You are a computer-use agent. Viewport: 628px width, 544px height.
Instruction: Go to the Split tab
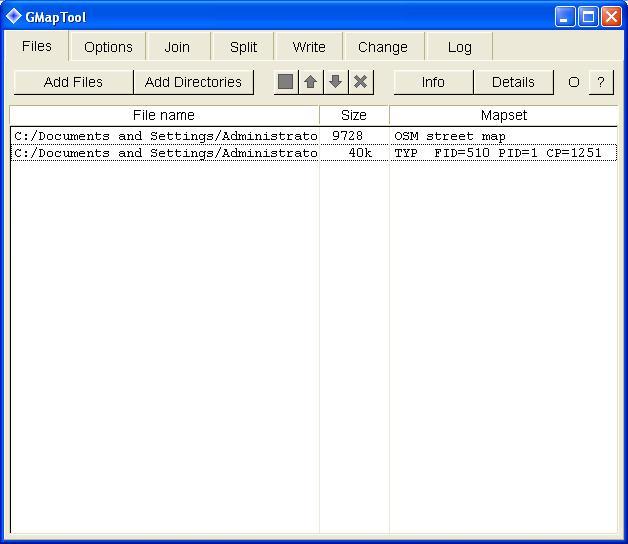[x=243, y=47]
